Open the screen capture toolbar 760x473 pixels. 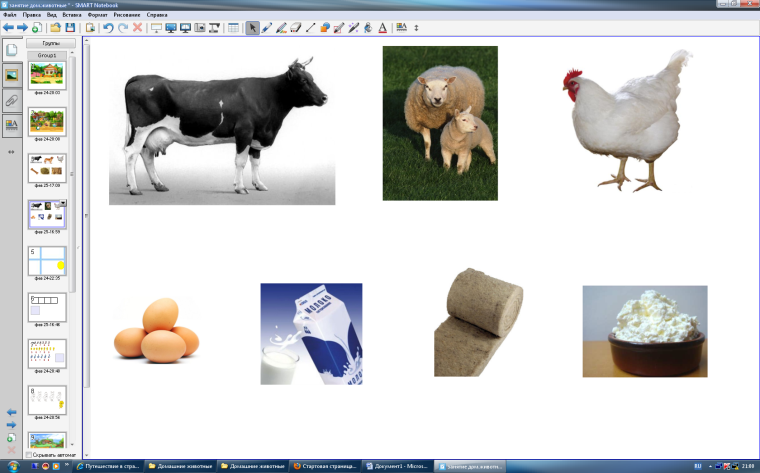[x=200, y=28]
